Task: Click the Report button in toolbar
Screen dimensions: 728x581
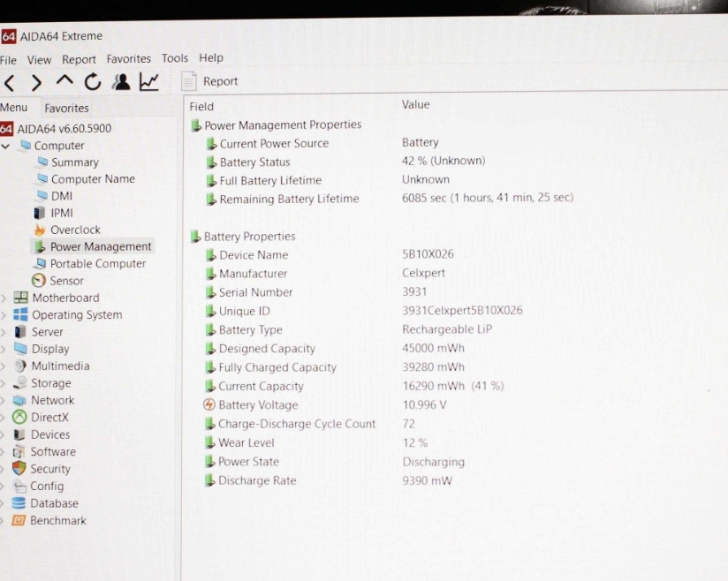Action: [210, 81]
